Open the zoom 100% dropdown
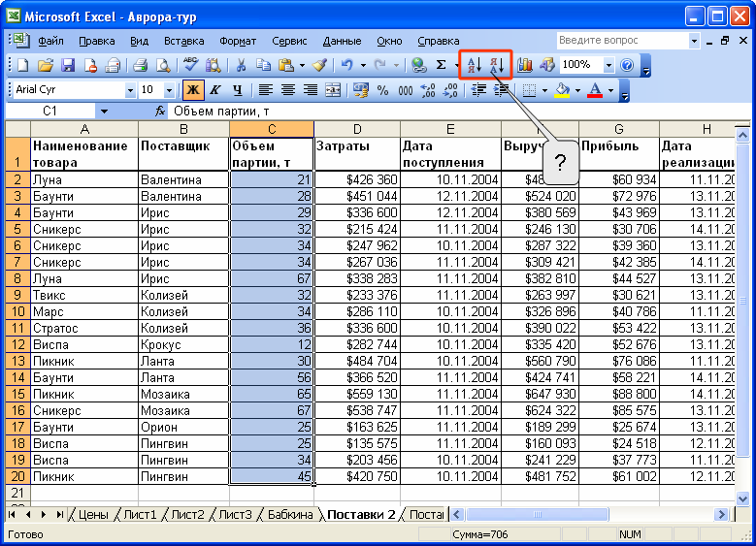This screenshot has height=546, width=756. [x=608, y=65]
